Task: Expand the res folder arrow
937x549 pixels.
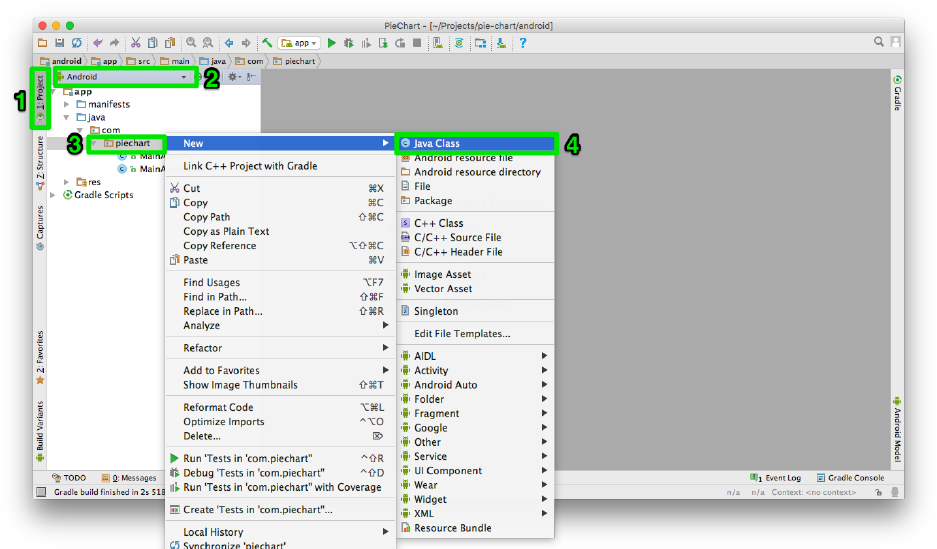Action: [67, 182]
